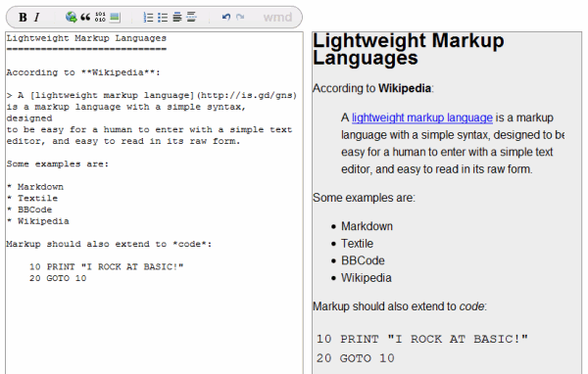This screenshot has width=588, height=374.
Task: Click '20 GOTO 10' code line in preview
Action: coord(355,358)
